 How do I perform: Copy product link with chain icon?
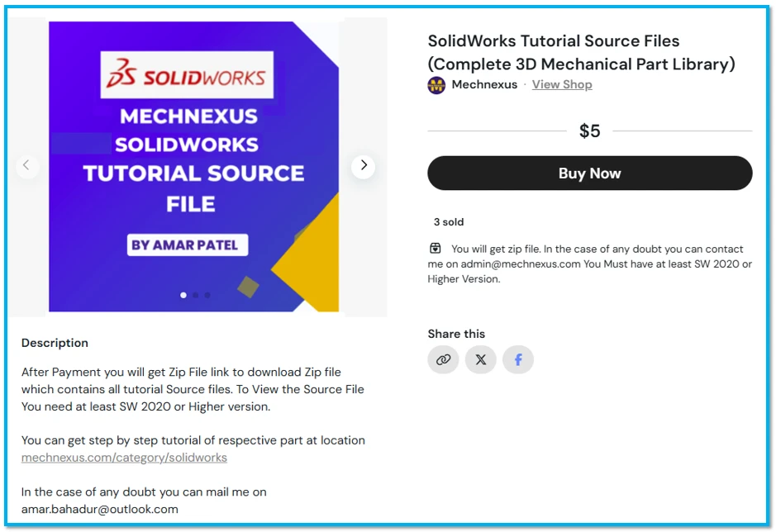443,359
